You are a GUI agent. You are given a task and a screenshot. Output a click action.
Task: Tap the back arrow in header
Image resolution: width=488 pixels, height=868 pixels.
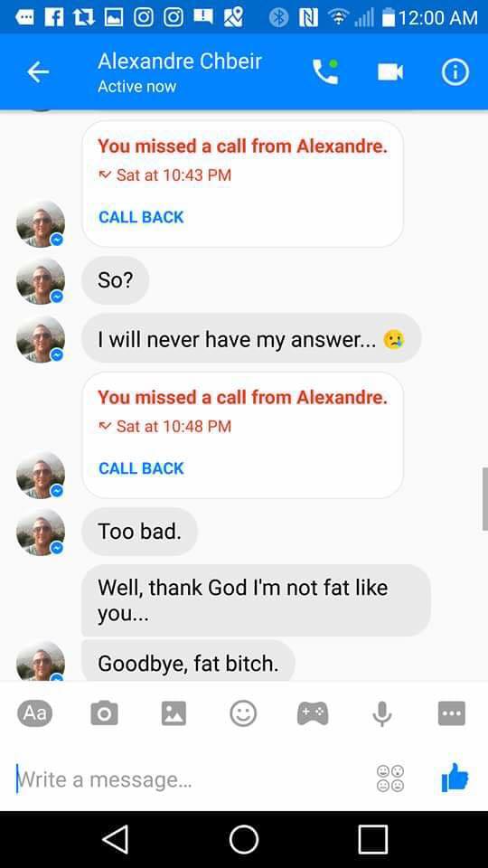(x=38, y=72)
